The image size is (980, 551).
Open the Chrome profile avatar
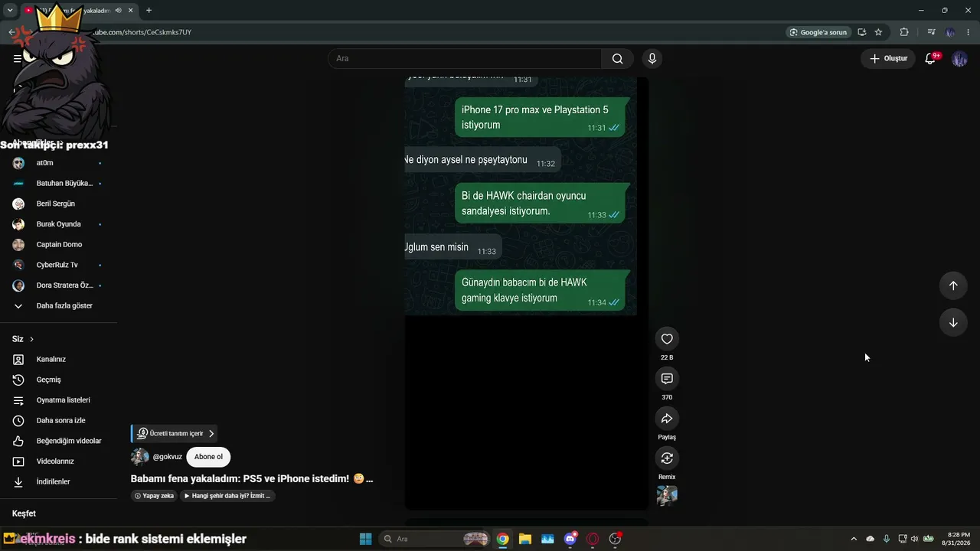point(950,32)
